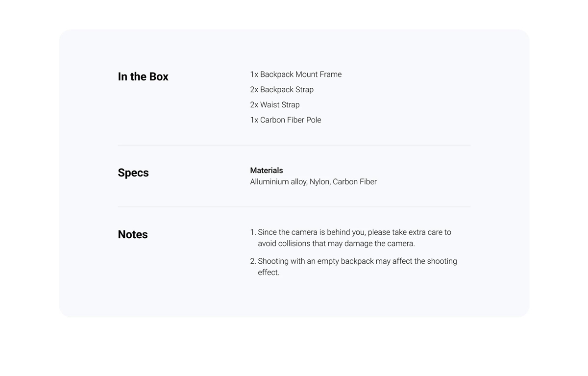Click the "Specs" section heading

[x=133, y=173]
